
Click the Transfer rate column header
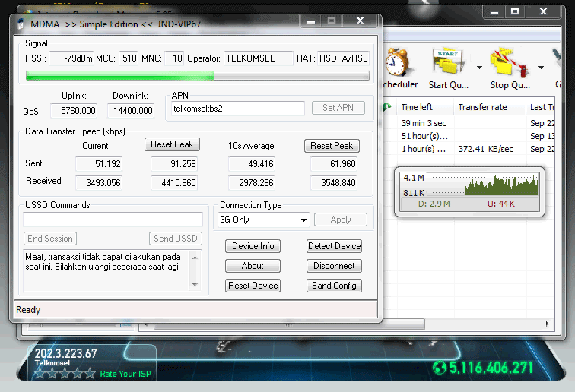pyautogui.click(x=490, y=107)
